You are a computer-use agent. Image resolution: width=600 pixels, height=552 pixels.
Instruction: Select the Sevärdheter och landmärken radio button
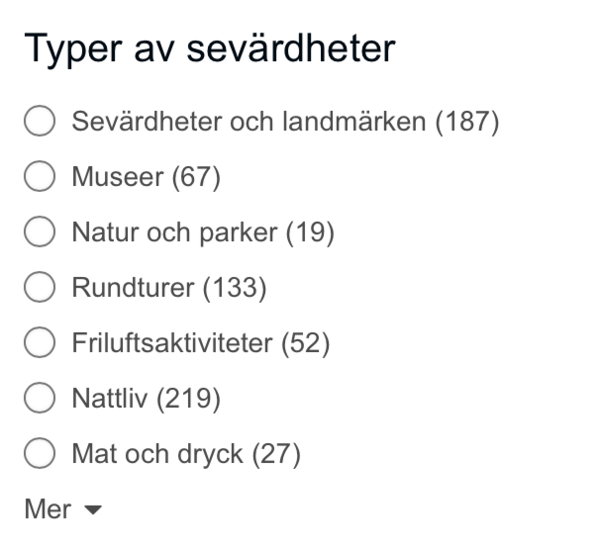(x=39, y=123)
